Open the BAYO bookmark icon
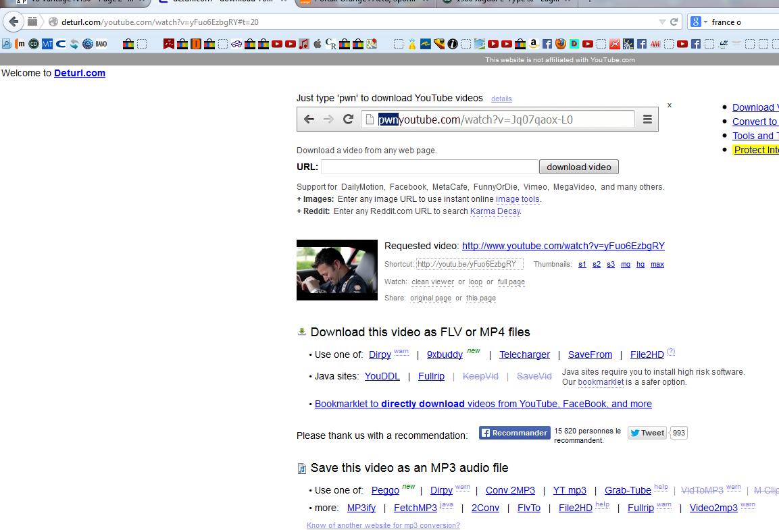 pyautogui.click(x=101, y=44)
